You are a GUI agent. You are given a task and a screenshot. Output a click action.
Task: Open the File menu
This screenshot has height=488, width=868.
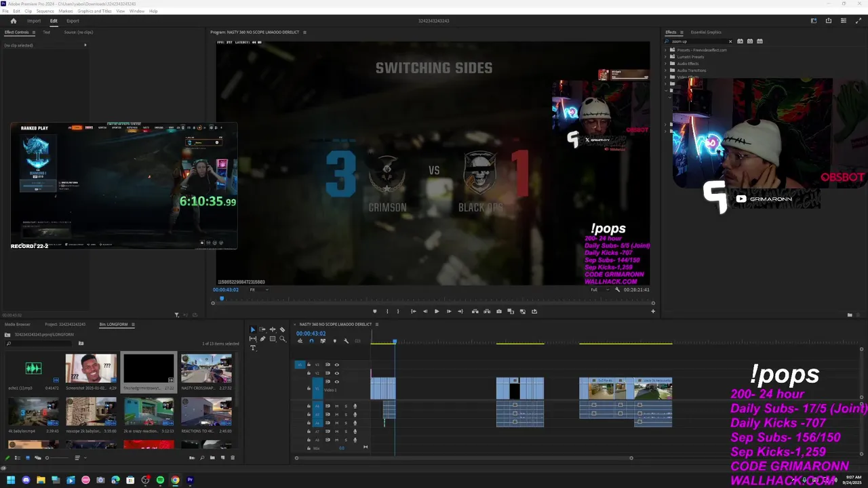[5, 12]
